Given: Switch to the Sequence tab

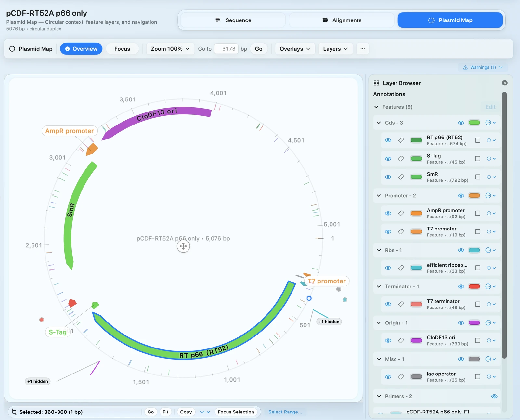Looking at the screenshot, I should (x=233, y=20).
